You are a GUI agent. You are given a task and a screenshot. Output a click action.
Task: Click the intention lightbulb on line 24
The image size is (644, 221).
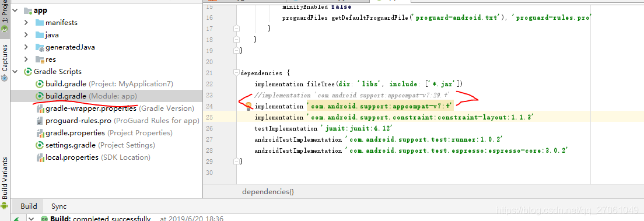tap(248, 106)
